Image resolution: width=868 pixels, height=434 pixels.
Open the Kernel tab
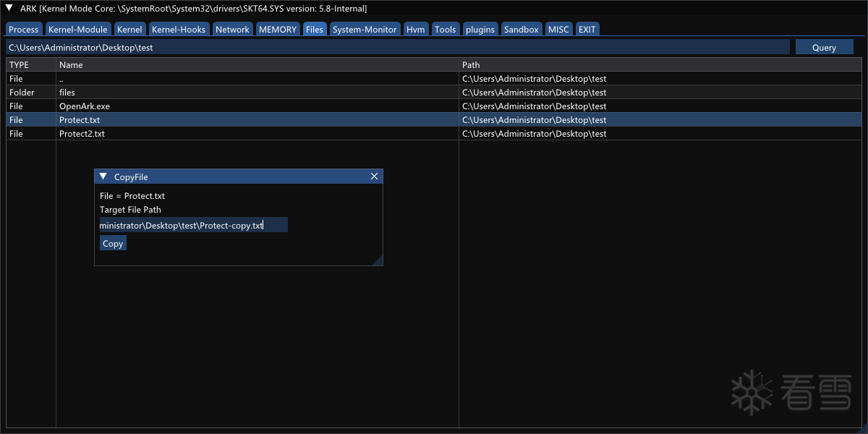[x=129, y=29]
